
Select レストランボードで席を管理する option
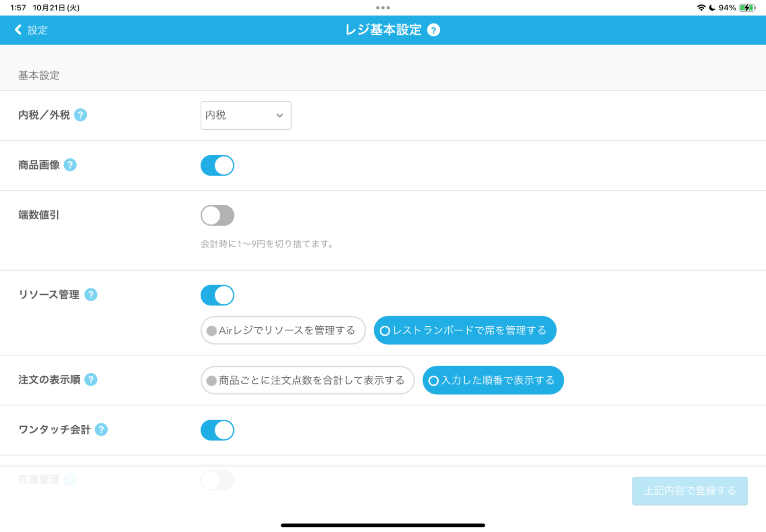coord(465,330)
